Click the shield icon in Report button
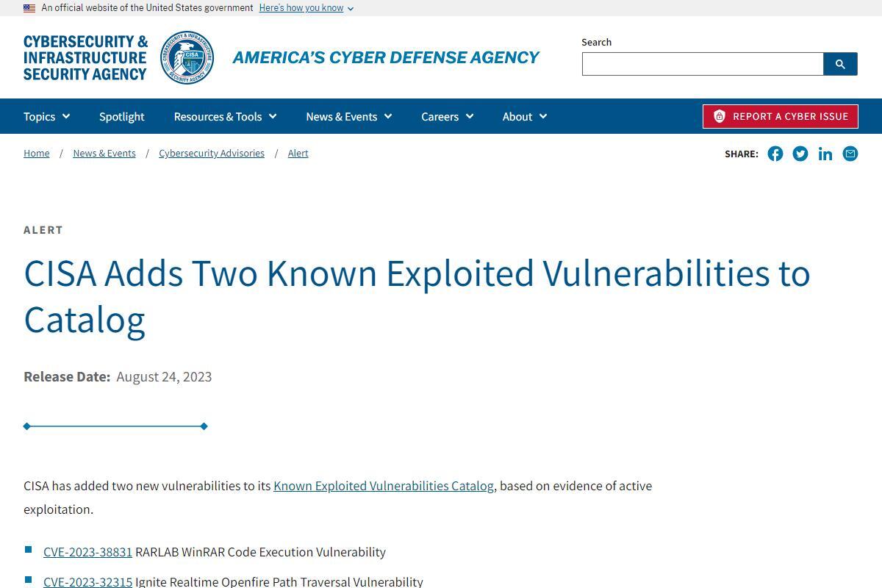The image size is (882, 588). point(720,116)
